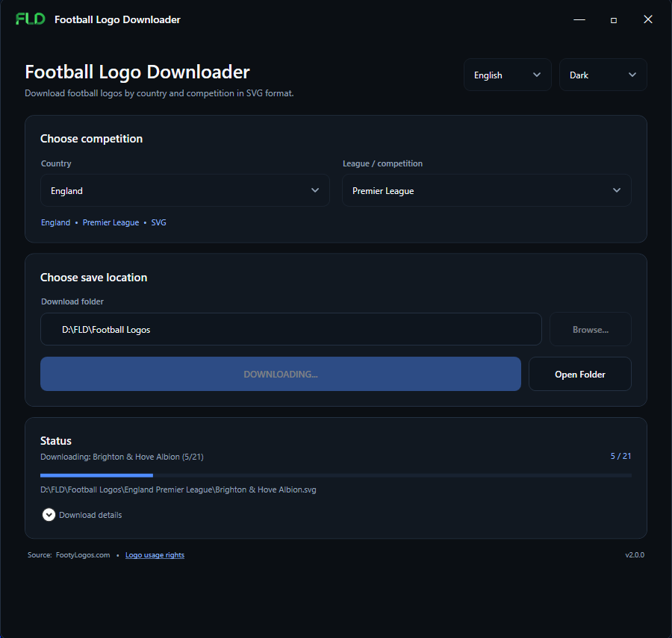This screenshot has height=638, width=672.
Task: Click the Brighton & Hove Albion.svg file path
Action: pyautogui.click(x=178, y=490)
